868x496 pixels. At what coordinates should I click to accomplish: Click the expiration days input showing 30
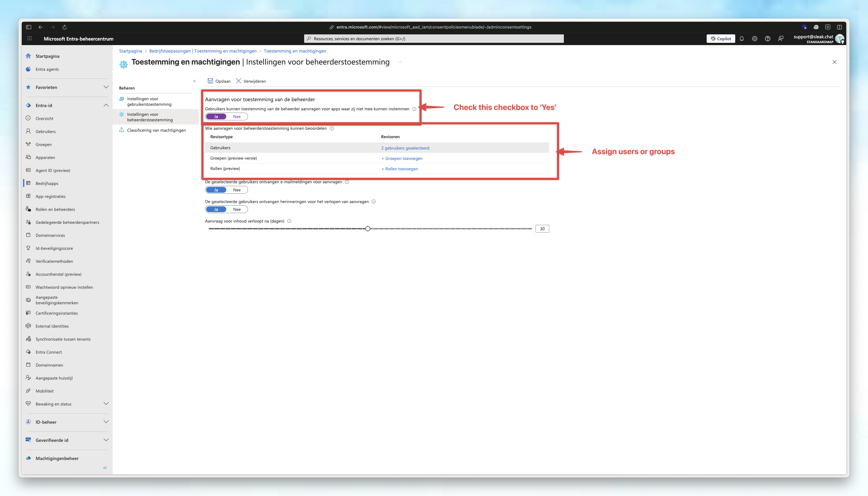542,229
